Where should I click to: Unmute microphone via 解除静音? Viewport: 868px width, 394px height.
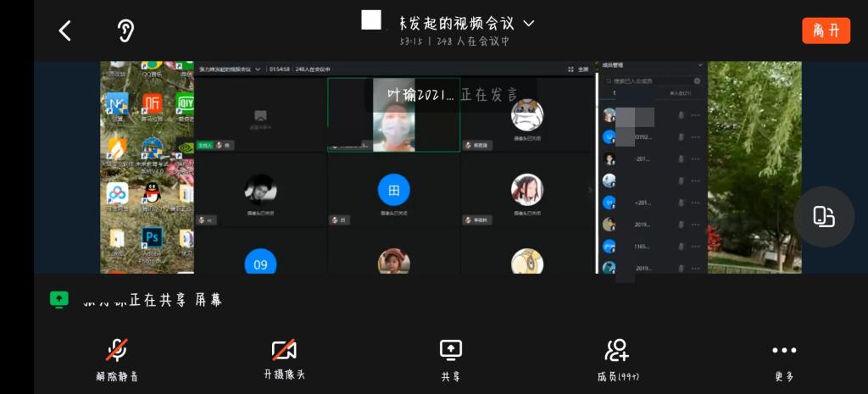[x=117, y=358]
